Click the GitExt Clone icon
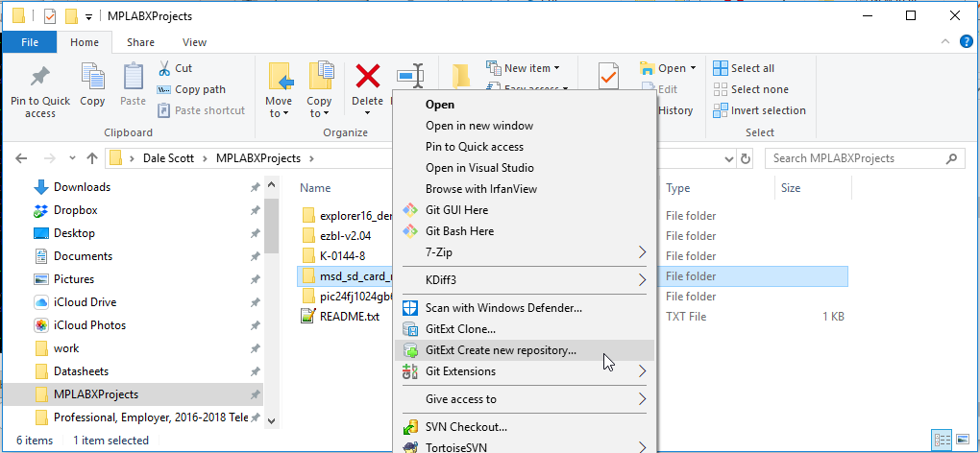Viewport: 980px width, 453px height. (x=410, y=329)
